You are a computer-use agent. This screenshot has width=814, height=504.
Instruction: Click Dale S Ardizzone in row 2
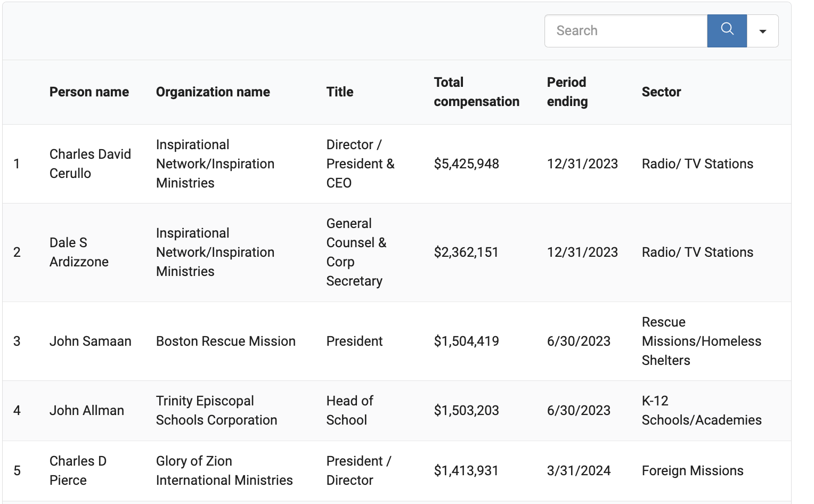pyautogui.click(x=79, y=252)
